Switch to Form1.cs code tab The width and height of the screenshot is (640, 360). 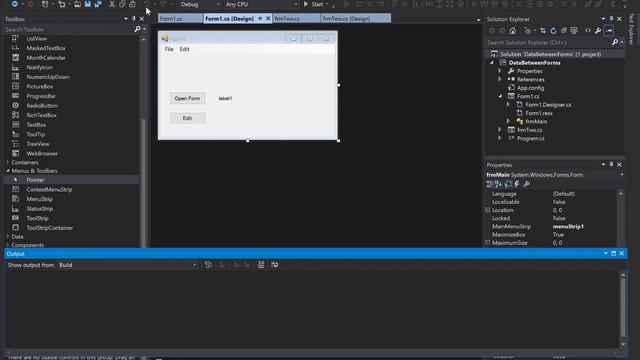(180, 19)
